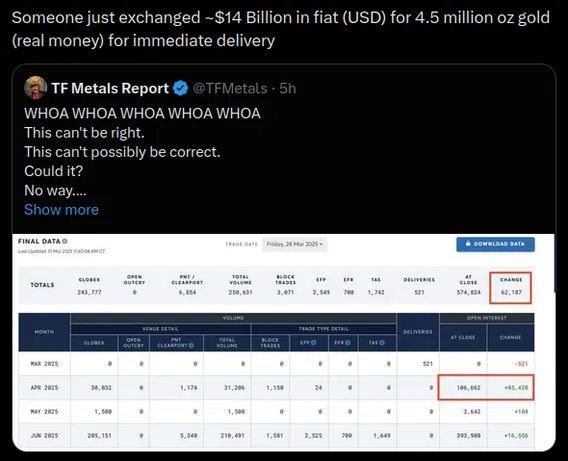Click the embedded CME data table image
568x461 pixels.
coord(283,342)
